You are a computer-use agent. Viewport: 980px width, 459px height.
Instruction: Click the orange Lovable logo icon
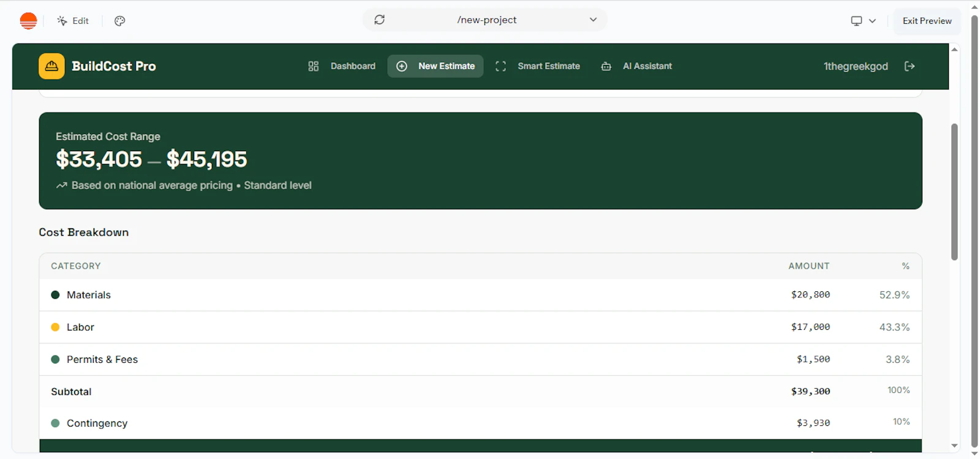click(28, 21)
